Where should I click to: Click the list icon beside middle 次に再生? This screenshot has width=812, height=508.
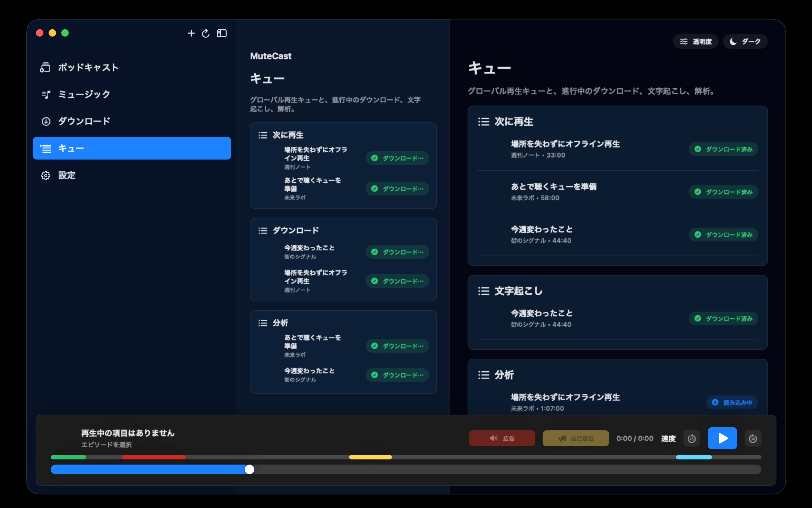point(263,135)
